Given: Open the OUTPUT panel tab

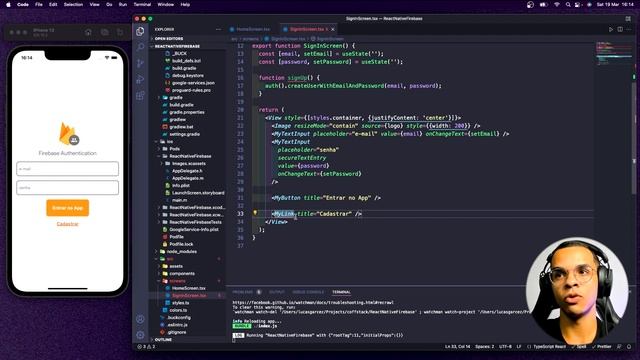Looking at the screenshot, I should tap(277, 292).
